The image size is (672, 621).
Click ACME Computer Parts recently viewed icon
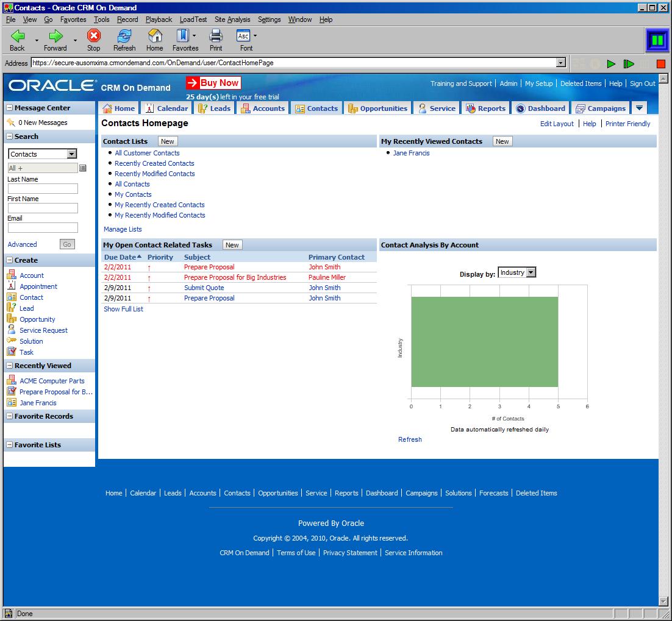[12, 380]
